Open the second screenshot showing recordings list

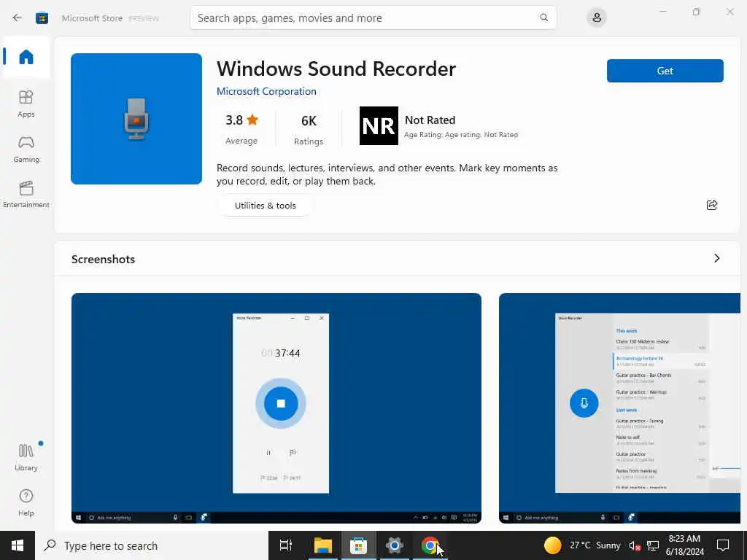tap(619, 408)
